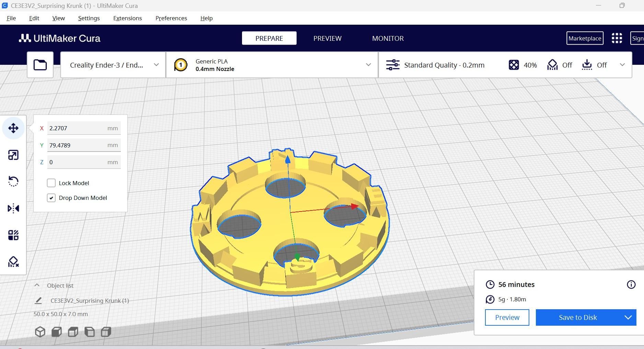Collapse the Object list
644x349 pixels.
tap(37, 285)
